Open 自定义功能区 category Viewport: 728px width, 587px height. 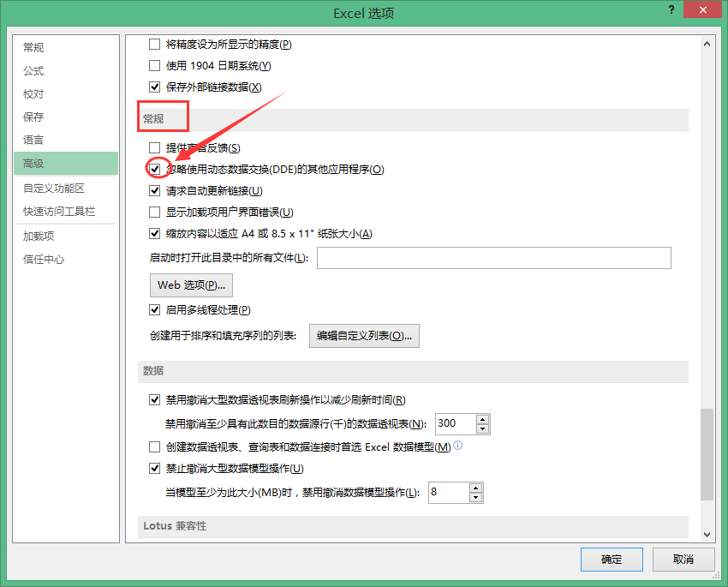[66, 188]
